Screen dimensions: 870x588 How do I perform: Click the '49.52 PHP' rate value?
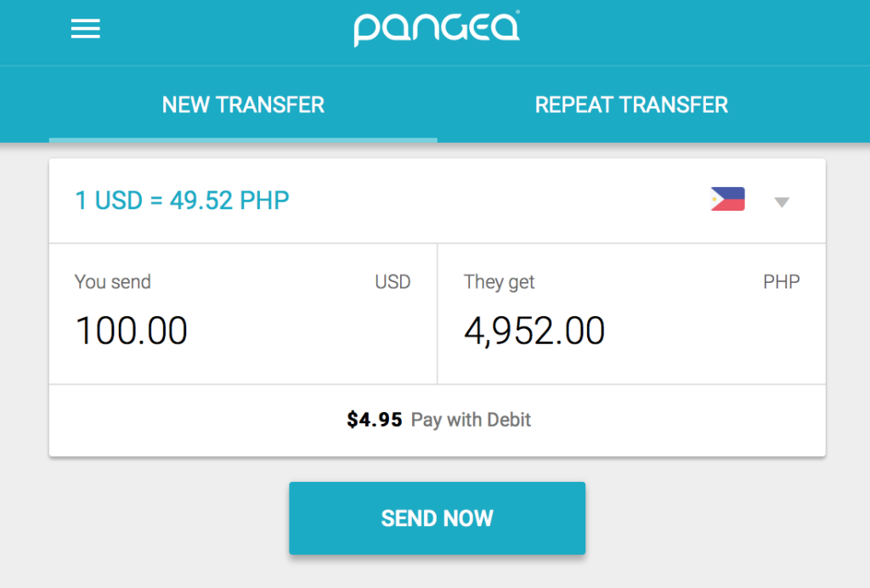coord(229,201)
